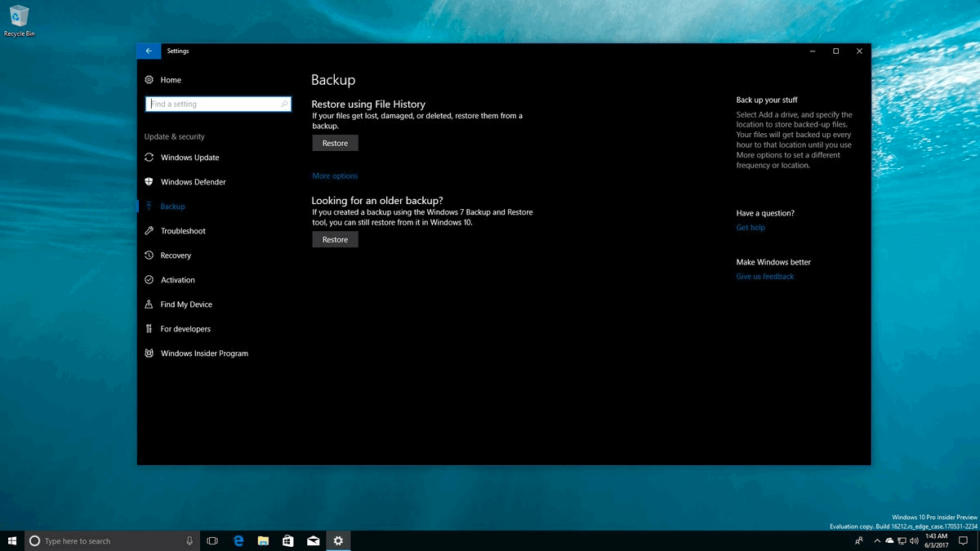The height and width of the screenshot is (551, 980).
Task: Select the Windows Insider Program cat icon
Action: click(149, 353)
